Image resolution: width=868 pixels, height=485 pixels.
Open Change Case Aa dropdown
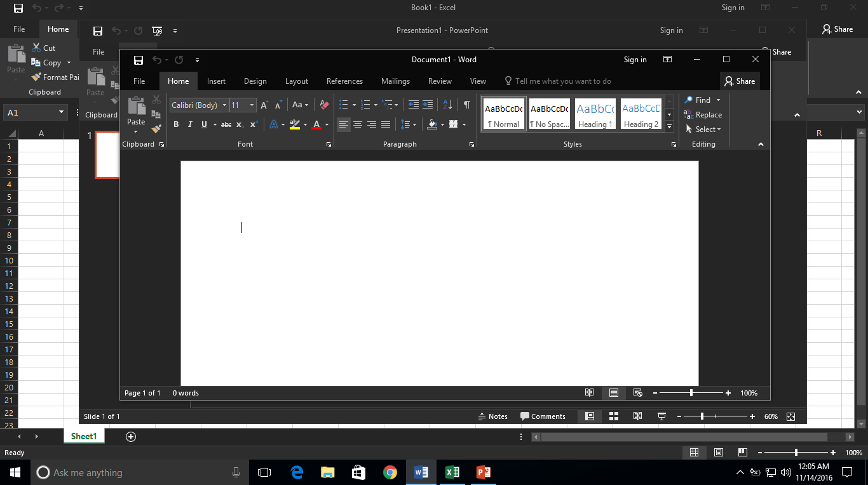300,105
